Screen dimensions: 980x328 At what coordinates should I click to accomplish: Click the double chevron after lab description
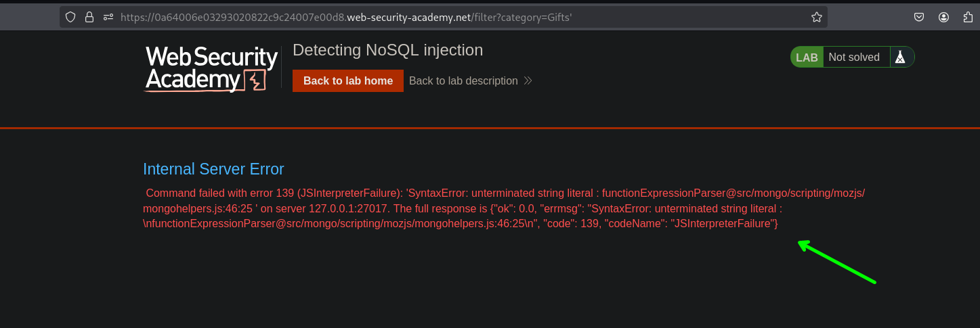coord(528,81)
